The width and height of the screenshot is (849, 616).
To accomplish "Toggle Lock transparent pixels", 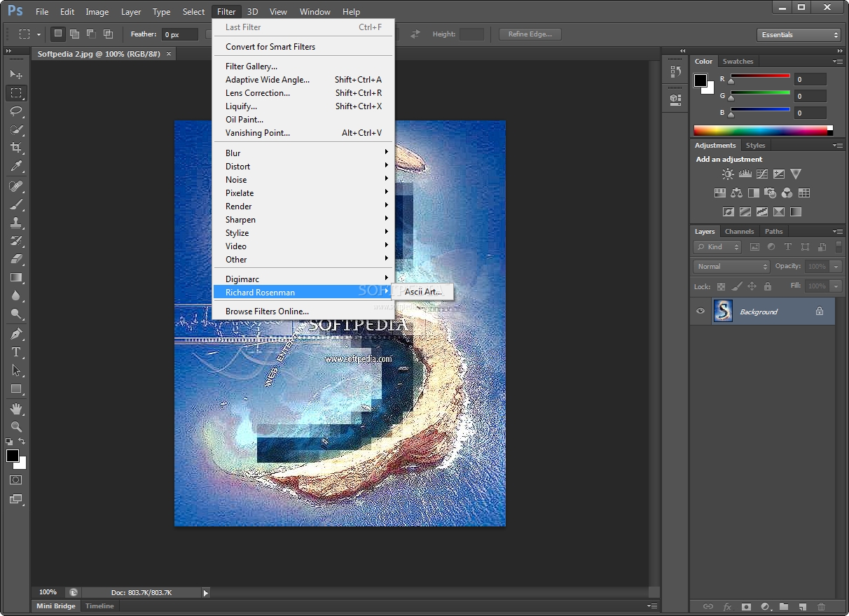I will tap(721, 286).
